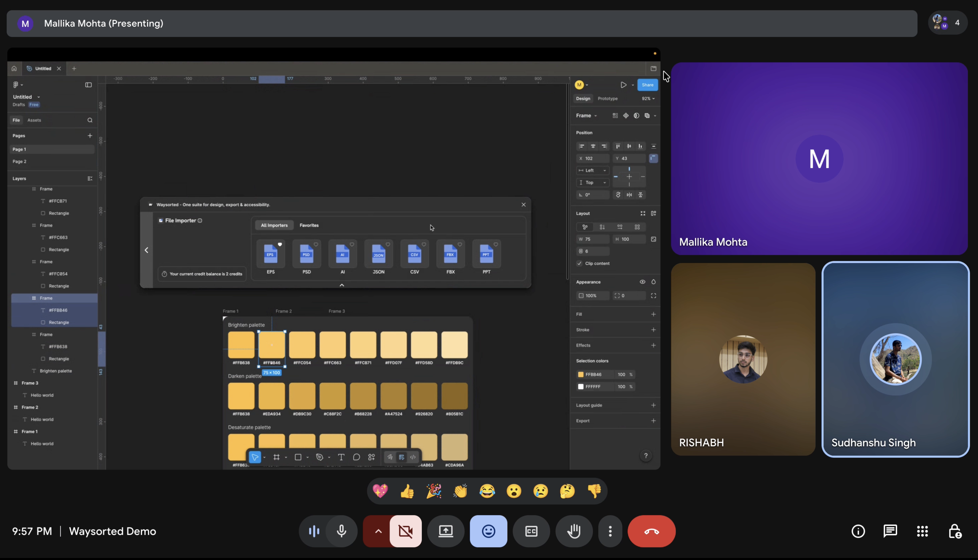Click the blue Share button
The height and width of the screenshot is (560, 978).
coord(648,85)
